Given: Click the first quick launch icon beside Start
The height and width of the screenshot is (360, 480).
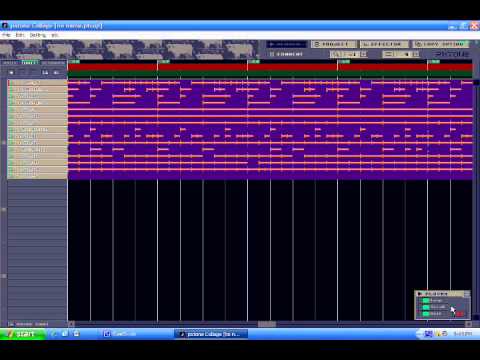Looking at the screenshot, I should pos(54,334).
